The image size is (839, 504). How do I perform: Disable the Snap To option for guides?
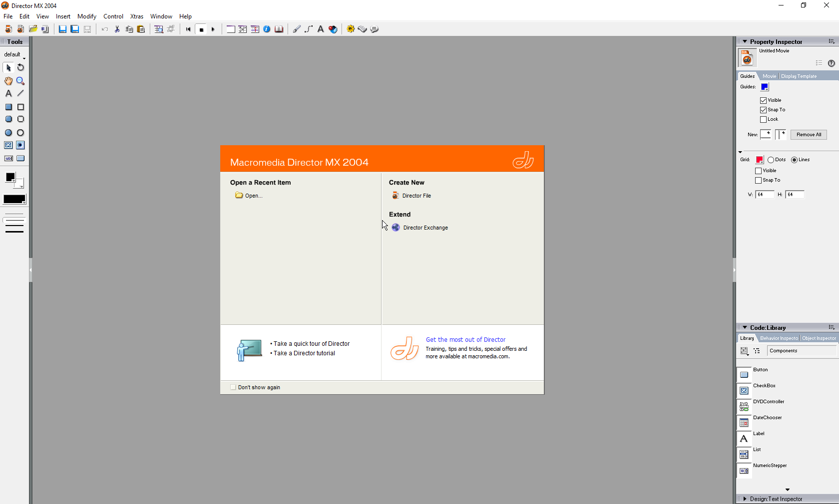click(x=764, y=110)
